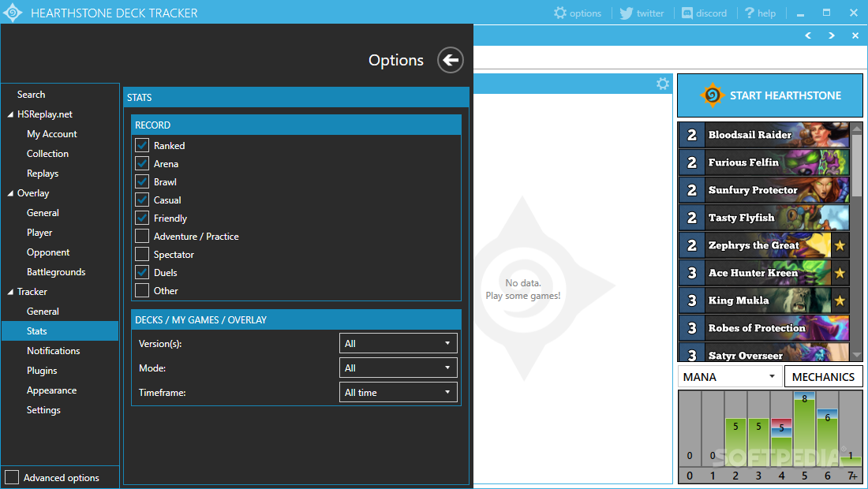Open Overlay Opponent settings
868x489 pixels.
pos(48,252)
